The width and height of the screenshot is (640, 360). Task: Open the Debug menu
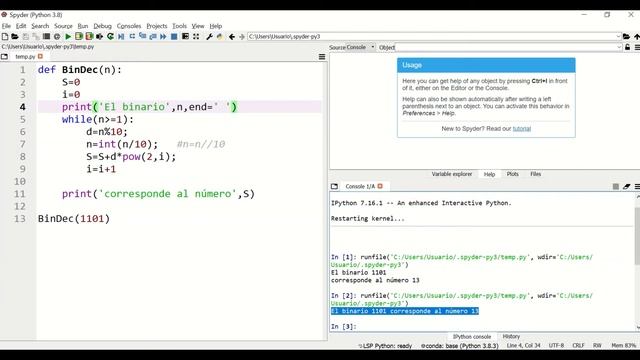point(102,26)
